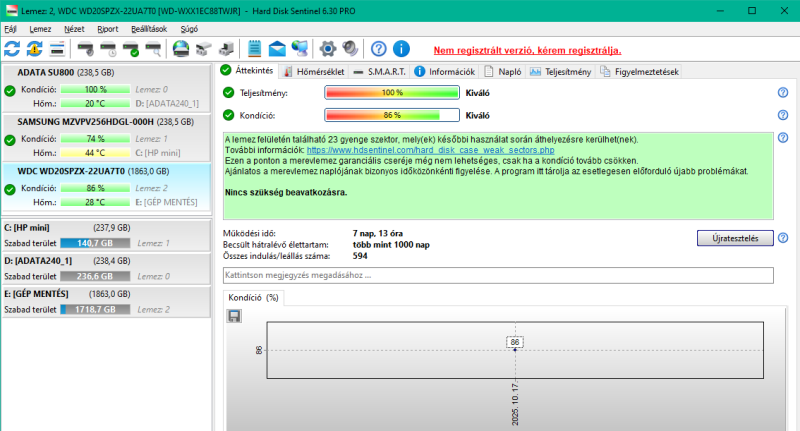
Task: Click the blue info about icon
Action: tap(401, 49)
